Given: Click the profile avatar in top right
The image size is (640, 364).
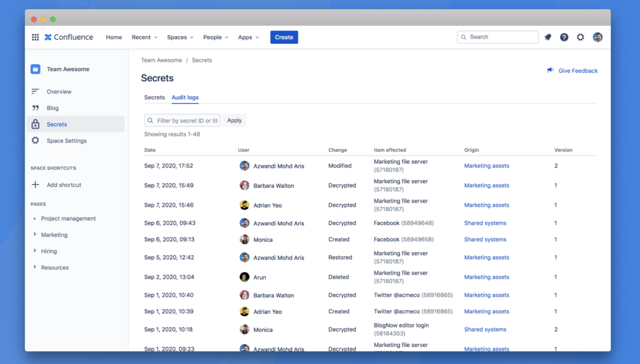Looking at the screenshot, I should pyautogui.click(x=597, y=37).
